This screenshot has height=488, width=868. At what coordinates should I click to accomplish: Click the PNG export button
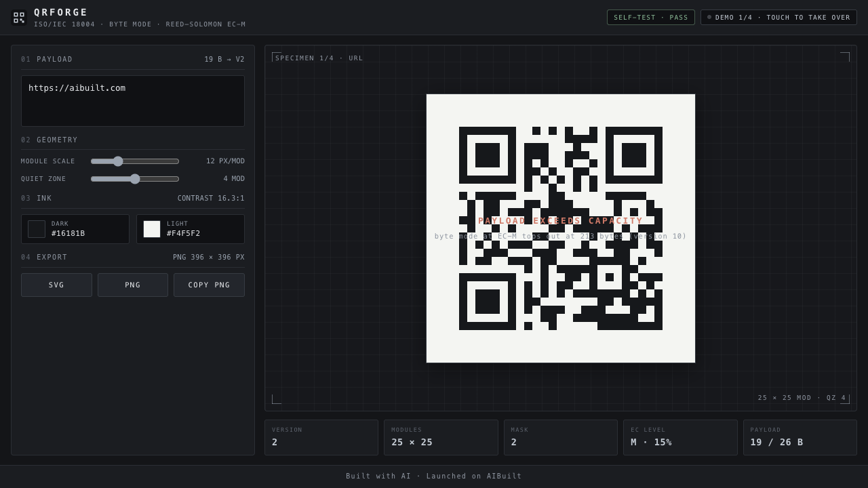point(133,285)
